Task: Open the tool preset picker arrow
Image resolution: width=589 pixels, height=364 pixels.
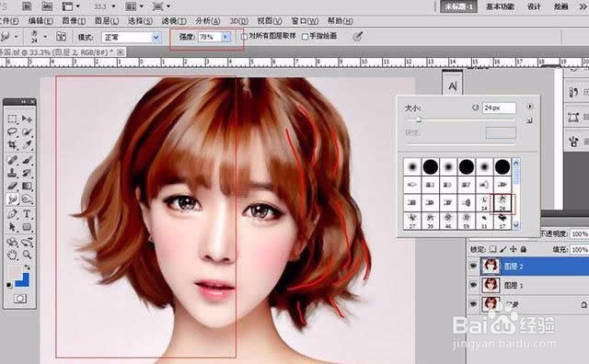Action: [16, 37]
